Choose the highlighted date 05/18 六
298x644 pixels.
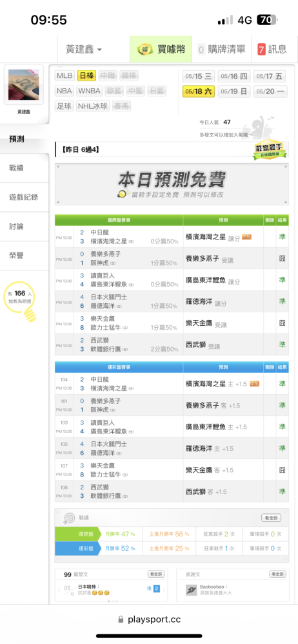(x=199, y=91)
